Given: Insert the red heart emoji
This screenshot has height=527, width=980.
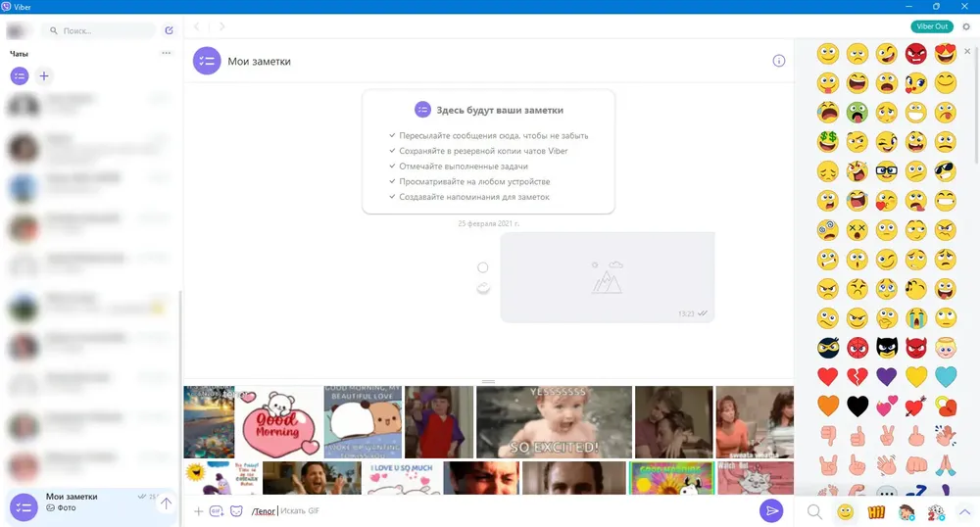Looking at the screenshot, I should tap(827, 376).
